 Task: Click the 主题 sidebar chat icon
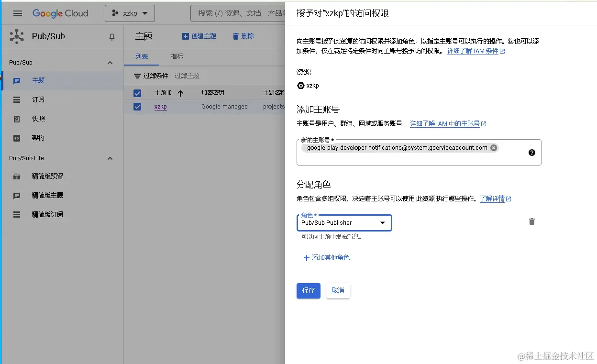click(17, 81)
